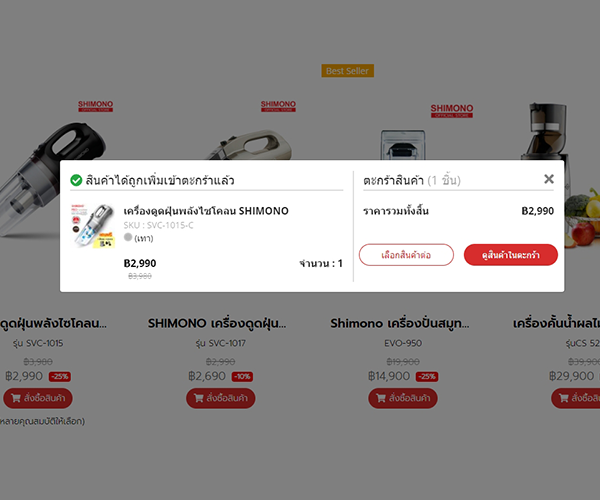This screenshot has height=500, width=600.
Task: Click the Best Seller badge
Action: pyautogui.click(x=347, y=71)
